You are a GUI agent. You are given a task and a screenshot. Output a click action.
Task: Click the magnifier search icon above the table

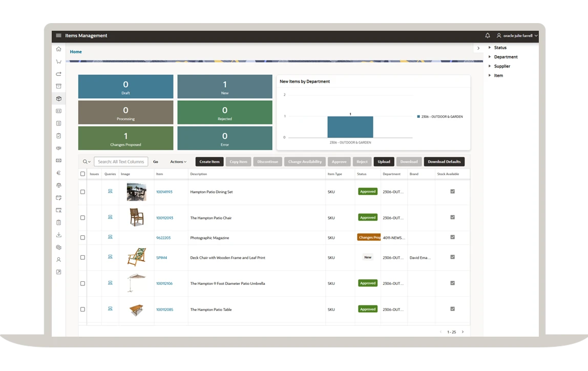point(84,161)
